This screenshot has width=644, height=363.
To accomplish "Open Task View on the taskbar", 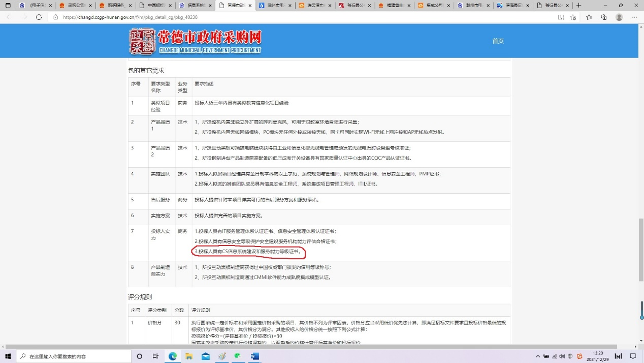I will pos(155,356).
